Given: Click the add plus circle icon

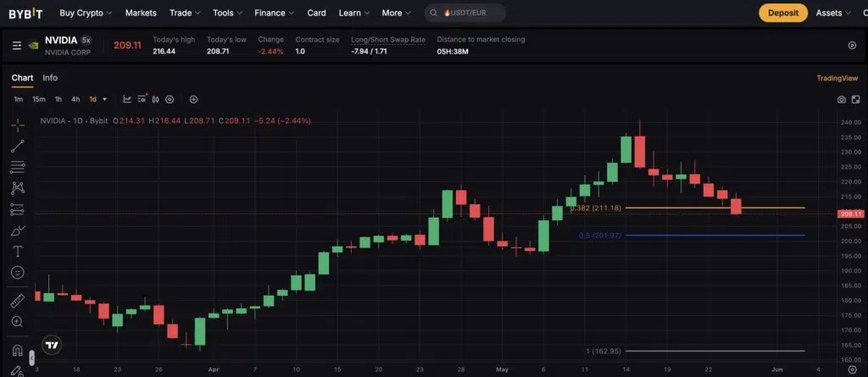Looking at the screenshot, I should 193,99.
